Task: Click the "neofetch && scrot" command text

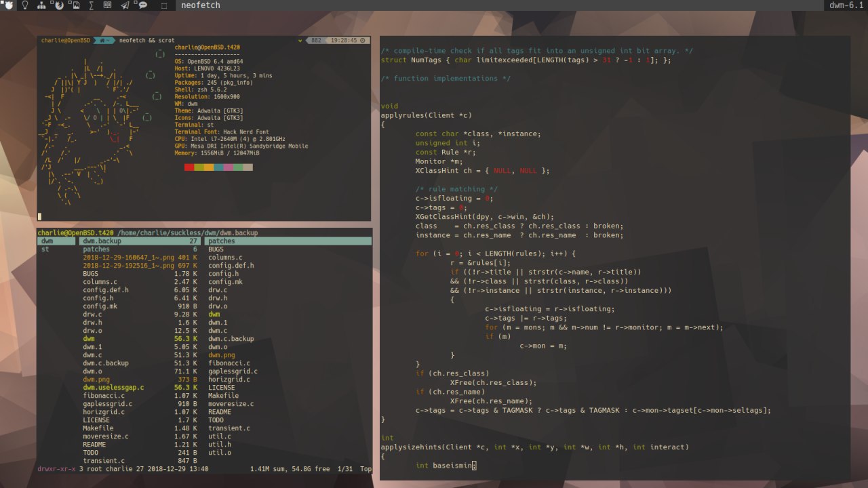Action: [x=146, y=41]
